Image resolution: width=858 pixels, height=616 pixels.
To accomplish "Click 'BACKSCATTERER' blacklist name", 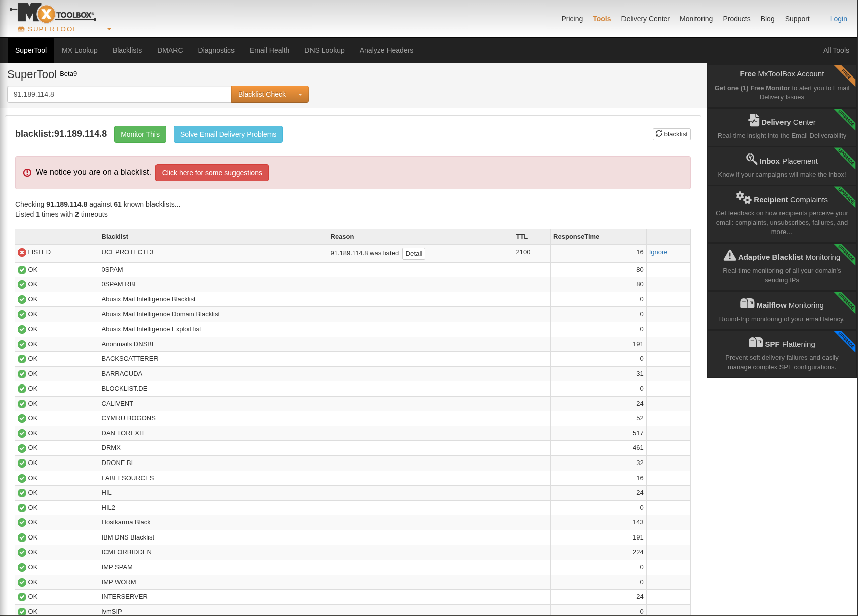I will pyautogui.click(x=130, y=359).
